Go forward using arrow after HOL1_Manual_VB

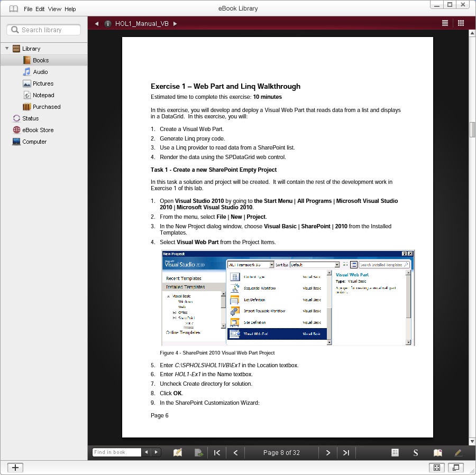pos(175,24)
